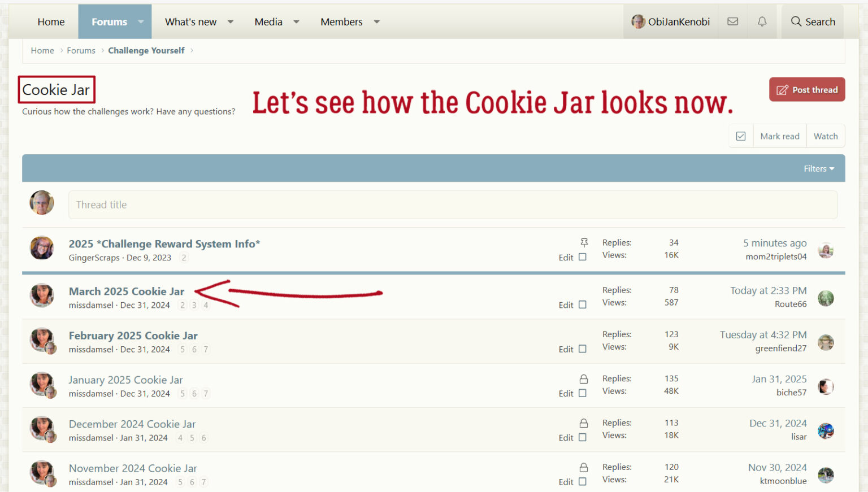Open the Members dropdown arrow
868x492 pixels.
point(377,21)
